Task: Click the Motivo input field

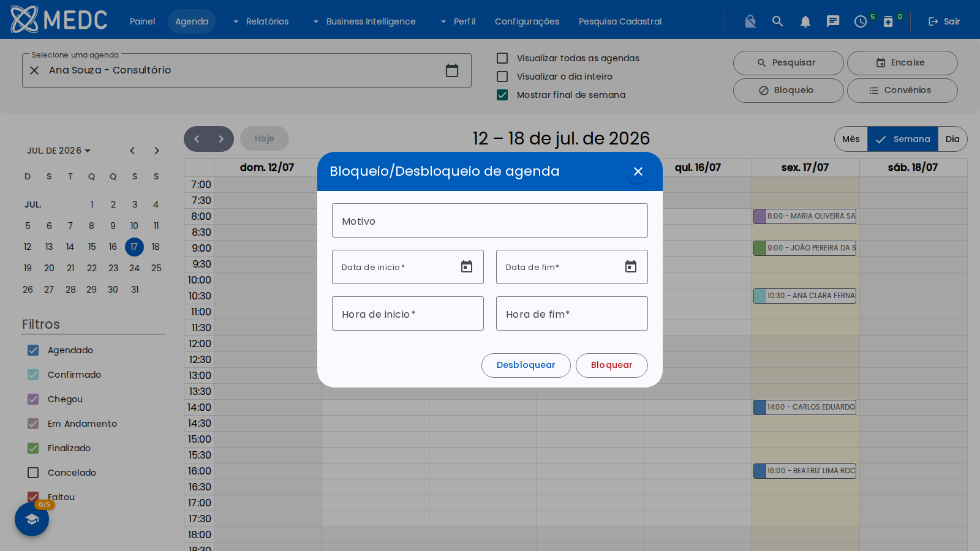Action: click(490, 220)
